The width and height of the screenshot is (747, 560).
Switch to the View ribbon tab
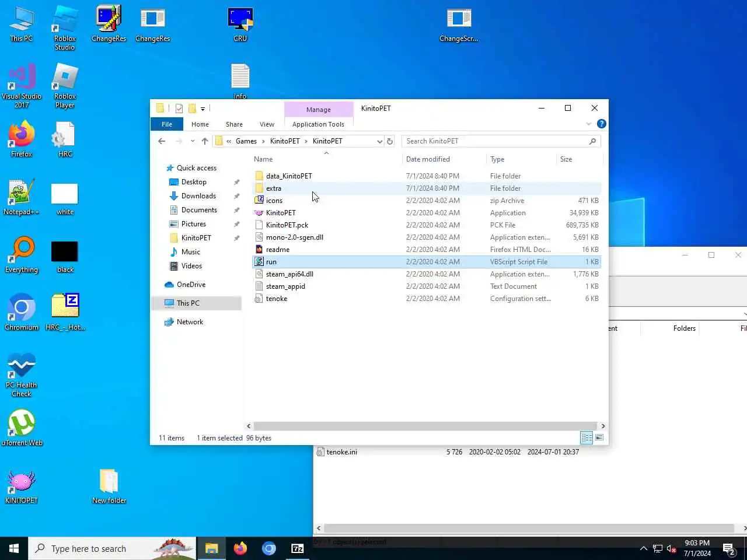pyautogui.click(x=267, y=124)
